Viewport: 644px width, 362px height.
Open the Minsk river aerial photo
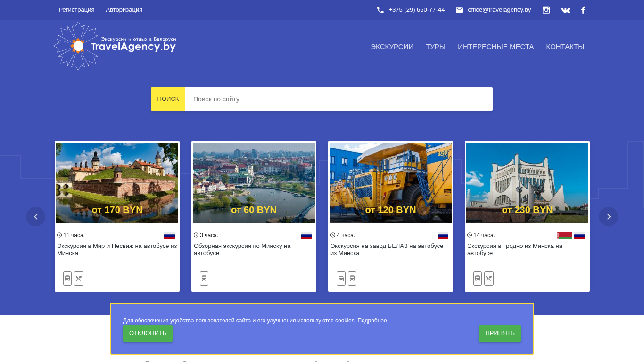[x=254, y=183]
